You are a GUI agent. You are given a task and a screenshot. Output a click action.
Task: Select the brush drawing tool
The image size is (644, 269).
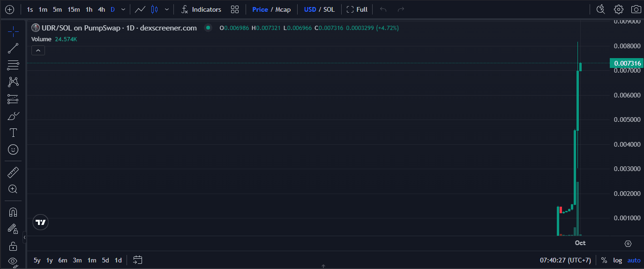click(x=13, y=116)
